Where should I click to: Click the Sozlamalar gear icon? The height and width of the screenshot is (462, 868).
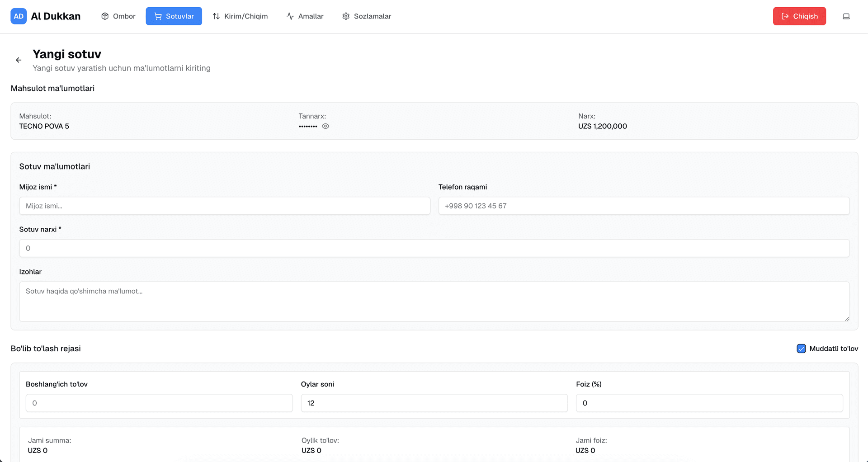346,16
